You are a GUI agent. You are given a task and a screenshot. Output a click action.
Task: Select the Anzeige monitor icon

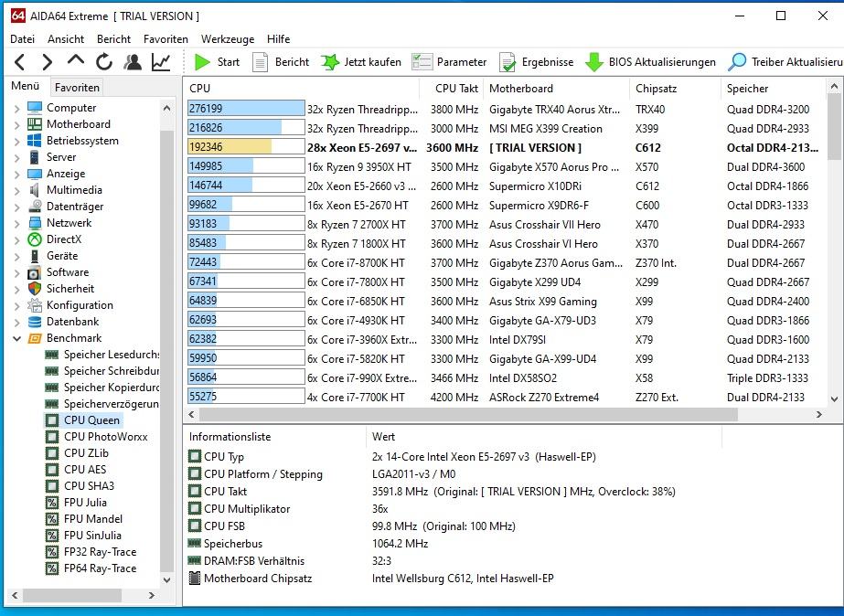pyautogui.click(x=35, y=174)
